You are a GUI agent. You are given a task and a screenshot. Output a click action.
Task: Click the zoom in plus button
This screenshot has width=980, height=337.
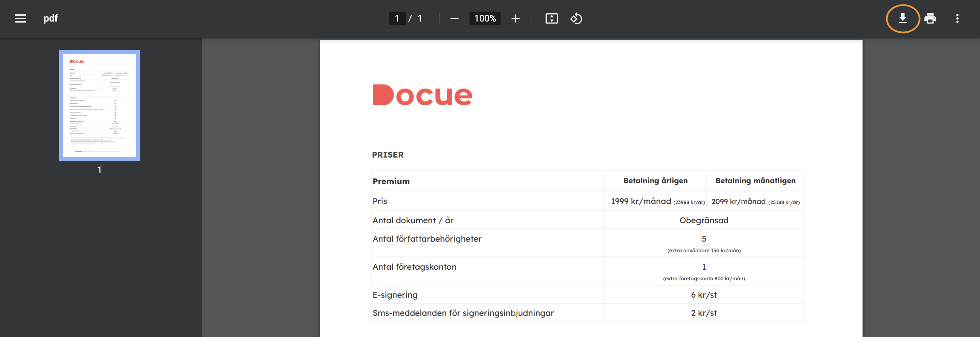(515, 18)
